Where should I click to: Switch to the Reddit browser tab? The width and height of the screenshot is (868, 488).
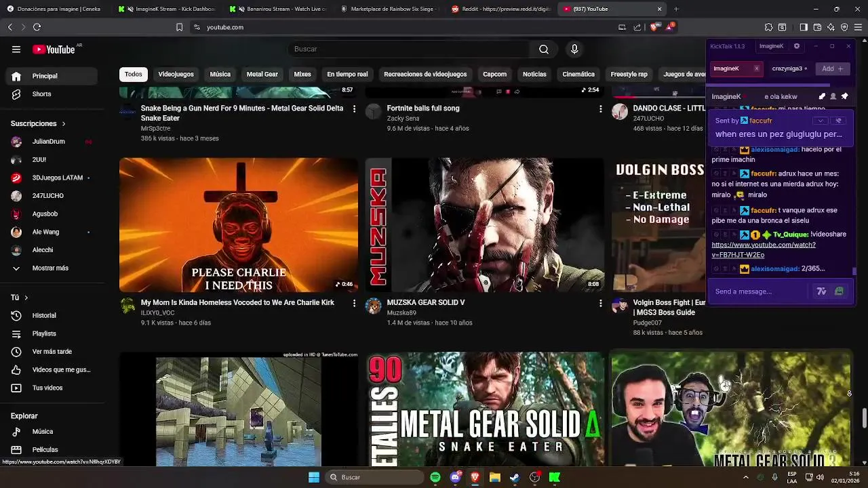point(500,9)
